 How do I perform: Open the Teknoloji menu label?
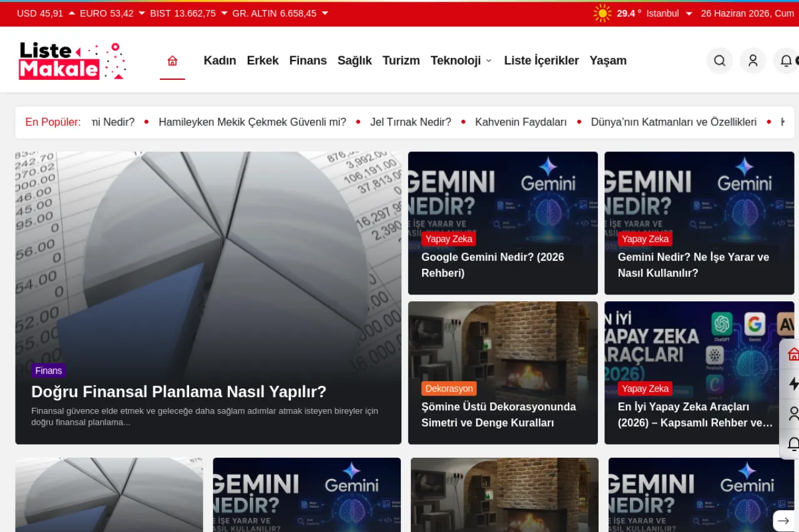456,60
